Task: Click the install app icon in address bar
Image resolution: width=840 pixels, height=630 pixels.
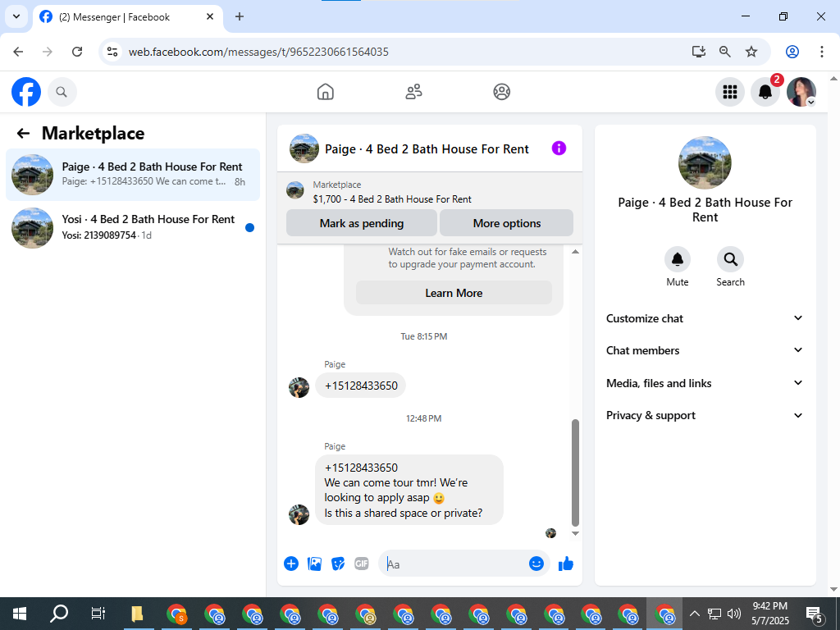Action: [698, 52]
